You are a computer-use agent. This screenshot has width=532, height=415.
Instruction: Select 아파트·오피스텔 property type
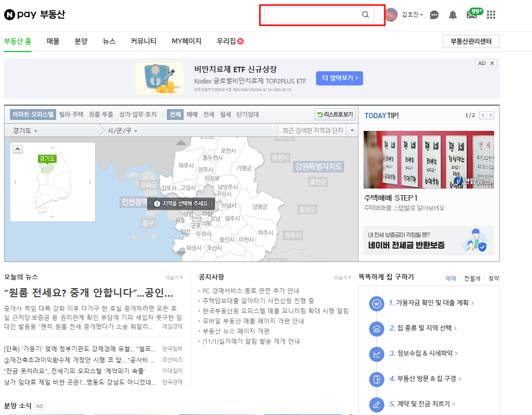[33, 115]
